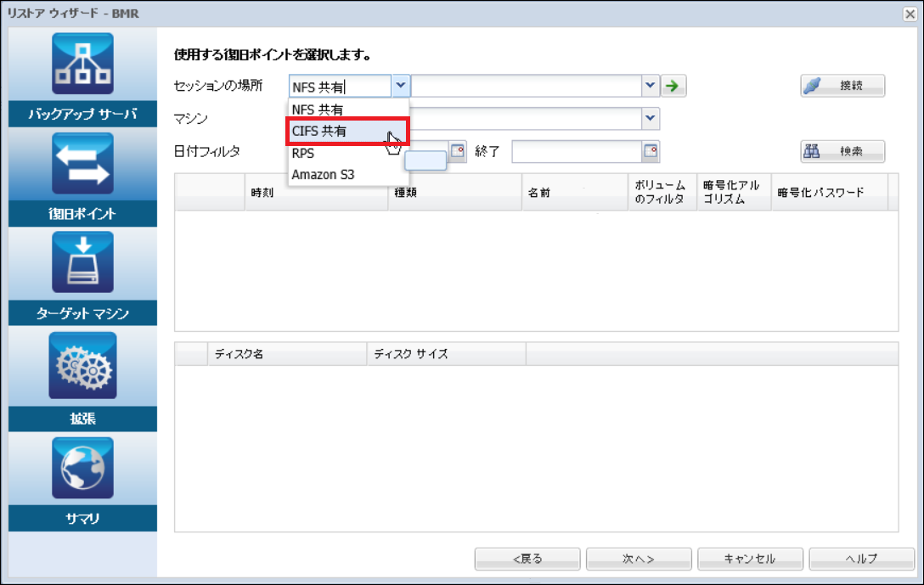Image resolution: width=924 pixels, height=585 pixels.
Task: Expand the マシン dropdown arrow
Action: pos(650,118)
